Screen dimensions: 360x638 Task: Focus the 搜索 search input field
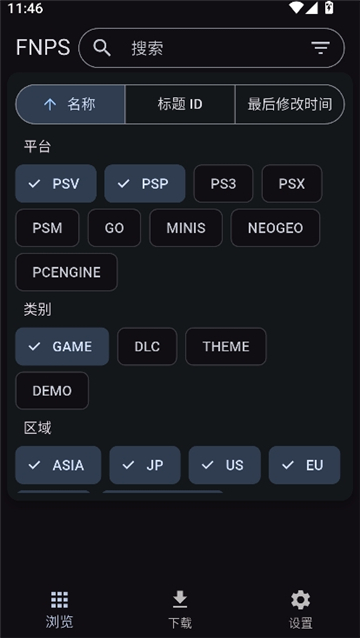click(212, 48)
